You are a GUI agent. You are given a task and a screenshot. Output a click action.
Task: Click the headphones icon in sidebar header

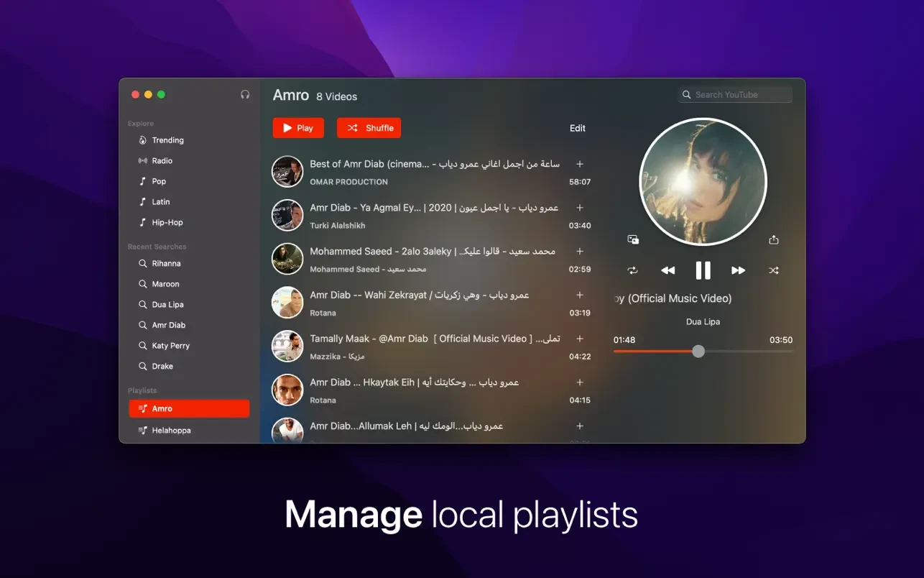(245, 95)
